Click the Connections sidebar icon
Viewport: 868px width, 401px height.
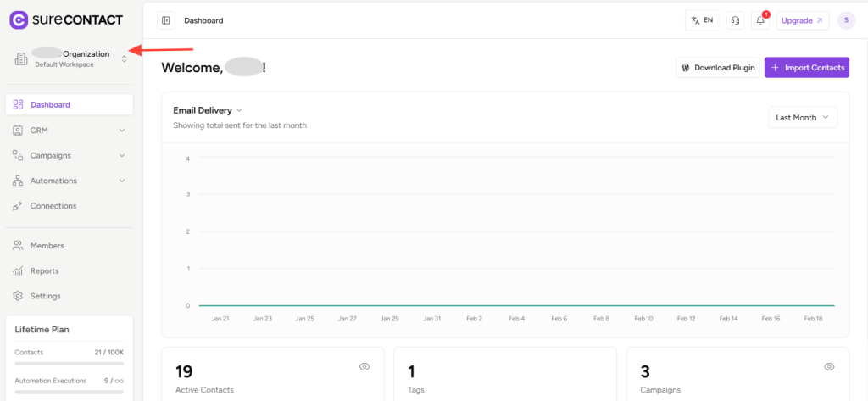pos(18,206)
